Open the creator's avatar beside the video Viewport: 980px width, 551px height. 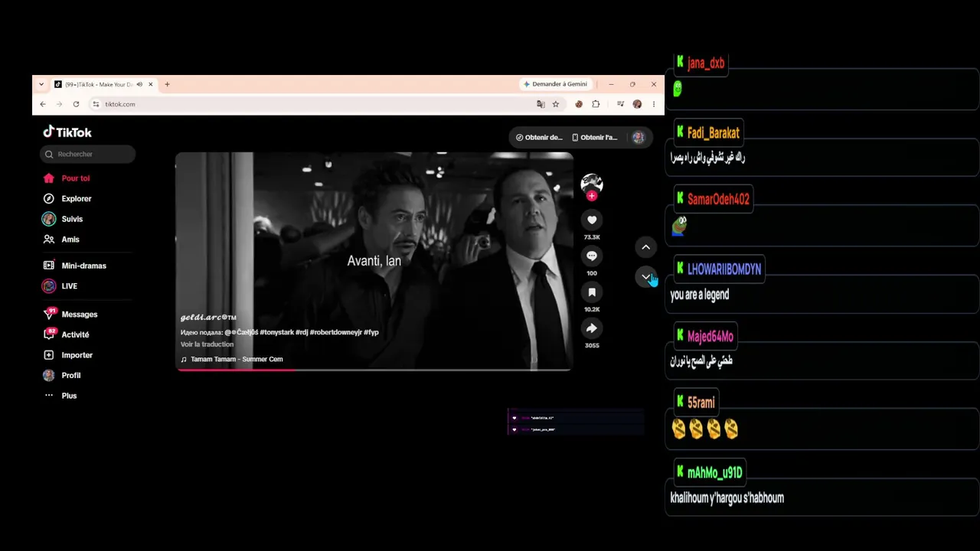tap(592, 184)
